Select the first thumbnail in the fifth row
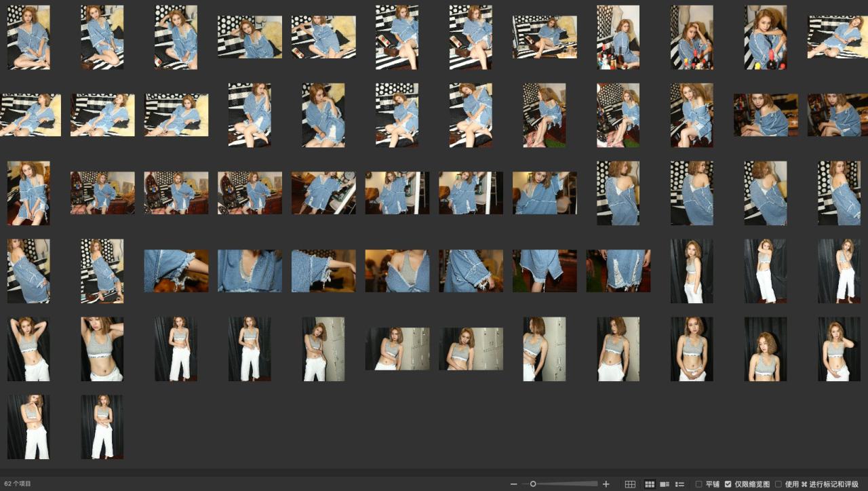The image size is (868, 491). pyautogui.click(x=28, y=349)
